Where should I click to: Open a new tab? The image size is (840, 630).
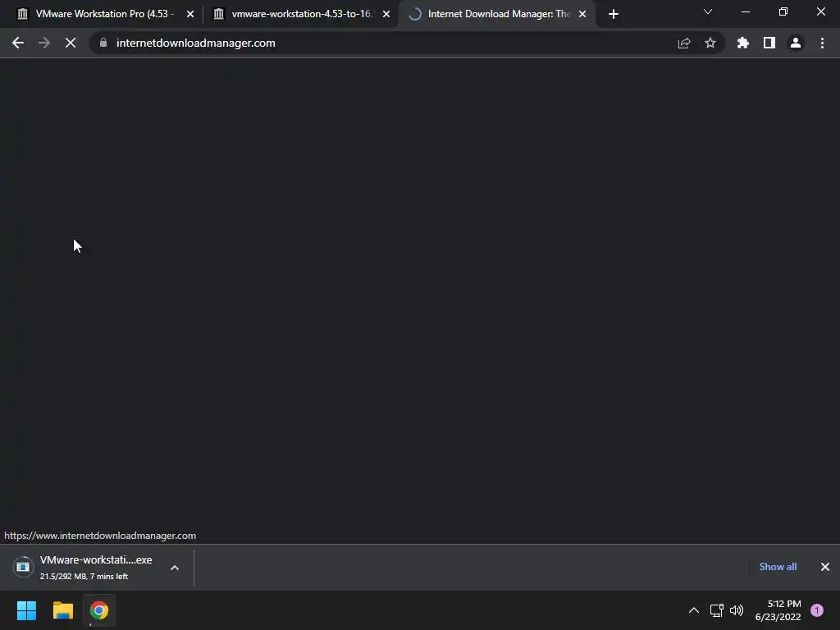coord(614,14)
